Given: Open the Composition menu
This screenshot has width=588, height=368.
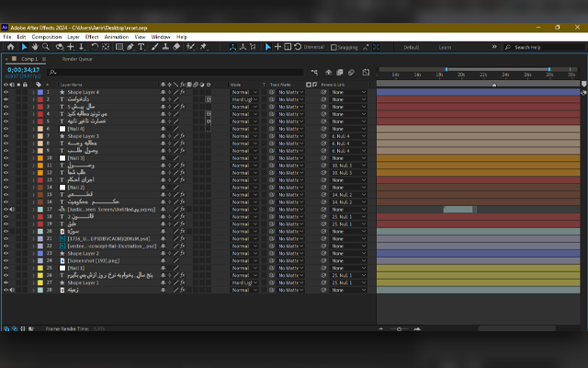Looking at the screenshot, I should click(47, 37).
